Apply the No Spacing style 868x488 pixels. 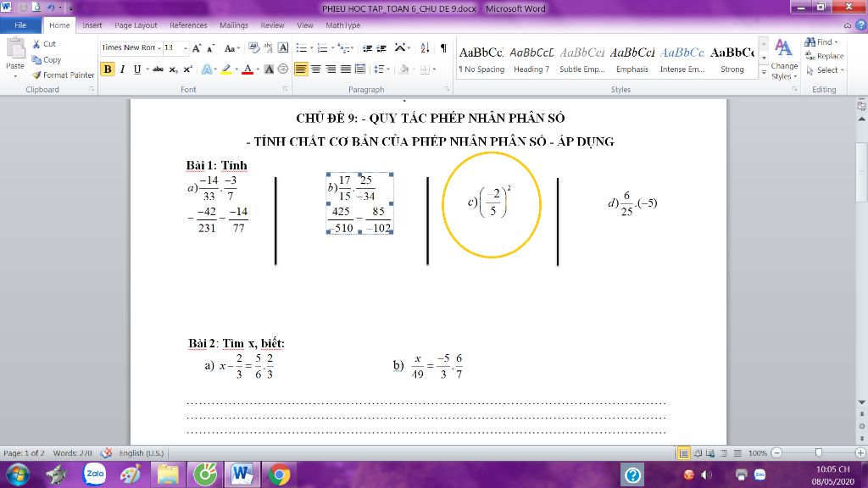pyautogui.click(x=481, y=59)
